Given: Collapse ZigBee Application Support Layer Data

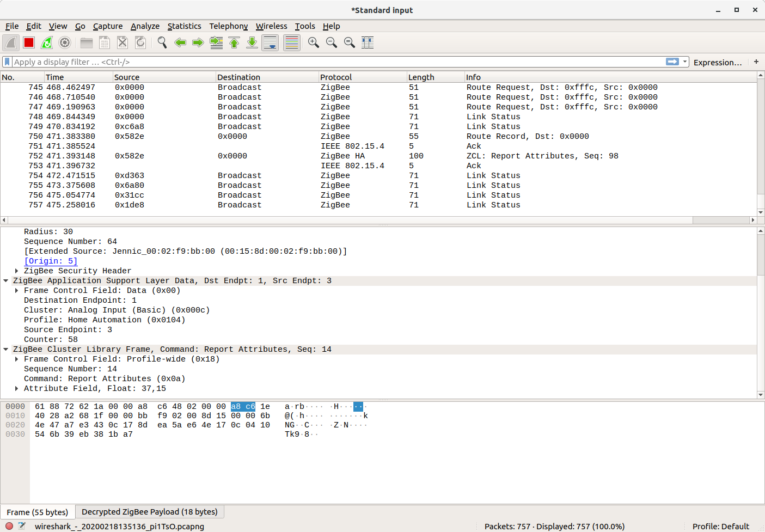Looking at the screenshot, I should tap(6, 280).
